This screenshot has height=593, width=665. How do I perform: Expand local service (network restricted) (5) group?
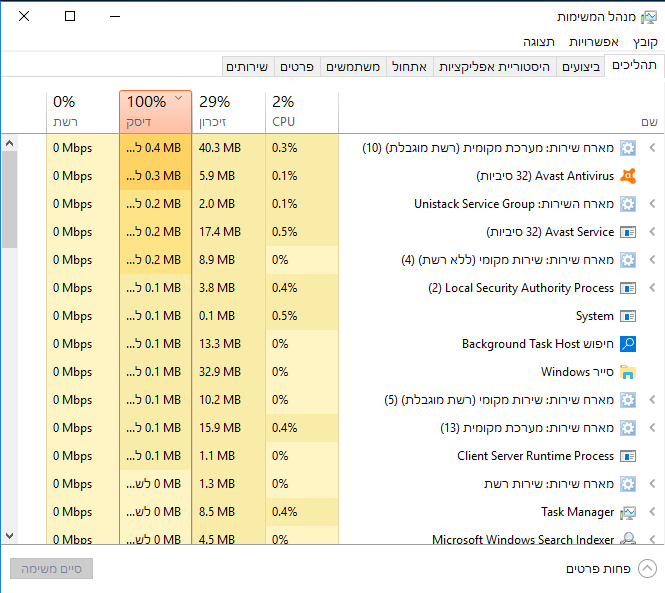653,400
